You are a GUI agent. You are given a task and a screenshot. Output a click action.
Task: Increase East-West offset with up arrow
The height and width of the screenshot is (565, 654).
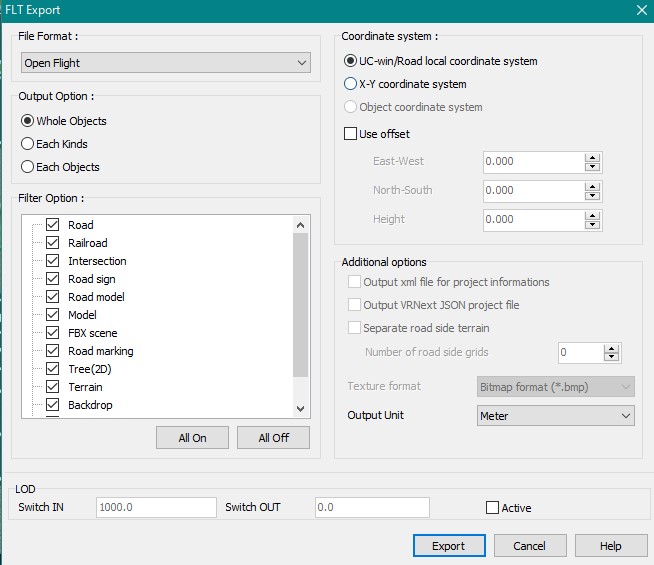click(593, 157)
